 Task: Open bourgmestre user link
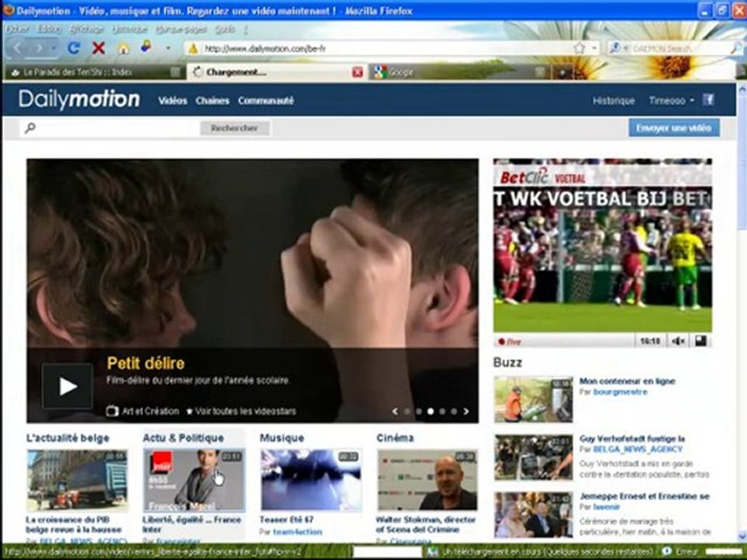tap(620, 392)
